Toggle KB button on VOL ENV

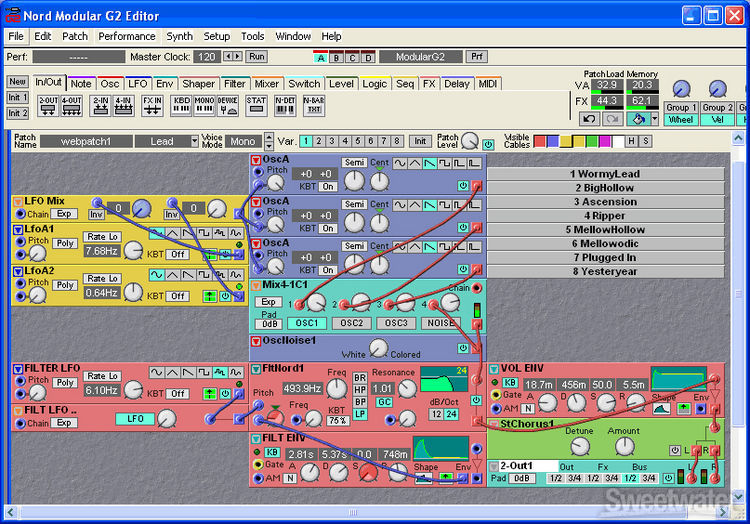point(510,382)
